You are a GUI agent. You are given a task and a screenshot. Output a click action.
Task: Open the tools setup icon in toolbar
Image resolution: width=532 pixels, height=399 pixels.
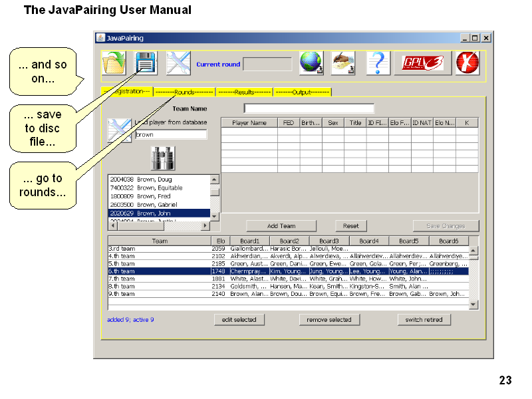click(178, 64)
